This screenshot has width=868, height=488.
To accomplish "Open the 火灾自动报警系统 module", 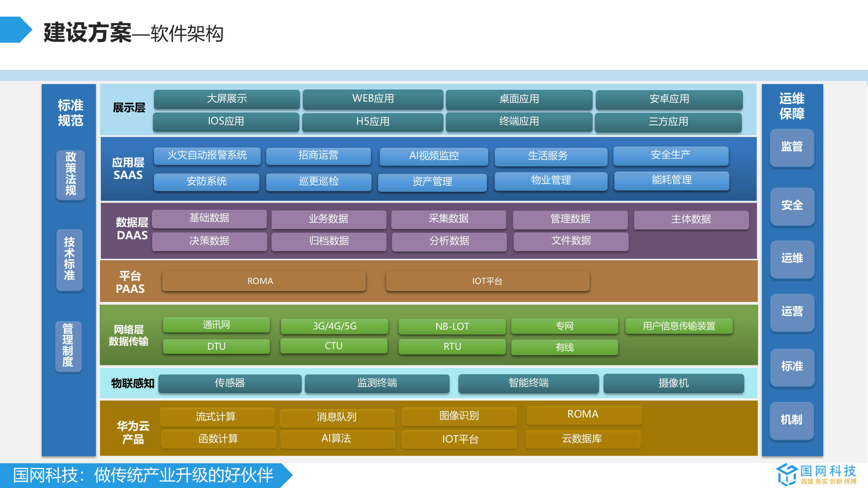I will [x=207, y=156].
